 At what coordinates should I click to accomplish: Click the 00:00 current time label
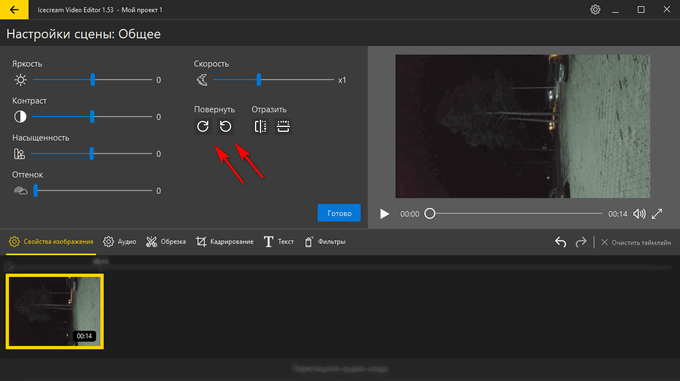tap(410, 214)
